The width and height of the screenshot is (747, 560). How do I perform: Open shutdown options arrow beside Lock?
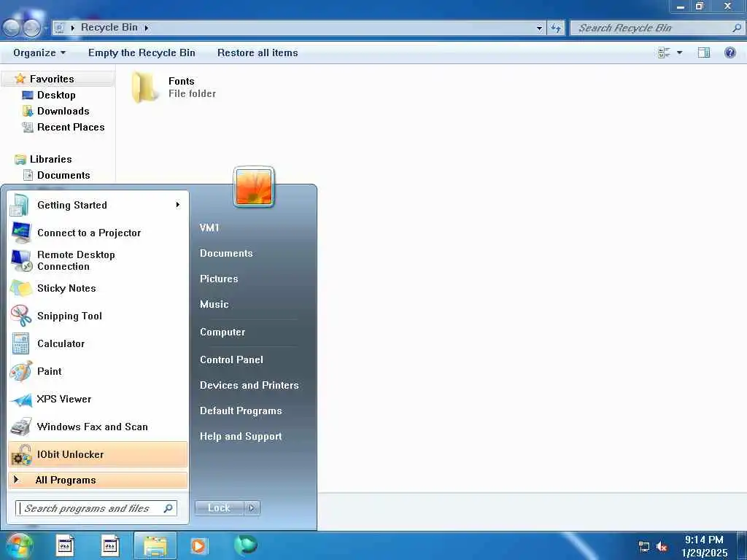pos(252,508)
